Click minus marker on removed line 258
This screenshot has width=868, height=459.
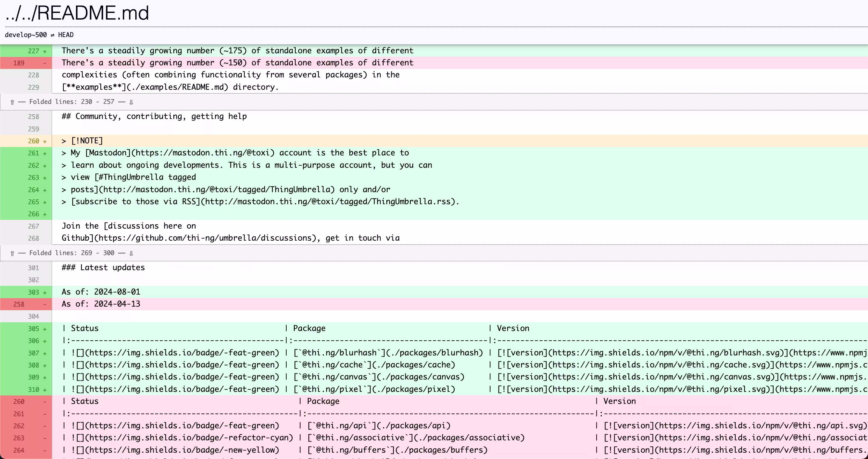[x=45, y=304]
